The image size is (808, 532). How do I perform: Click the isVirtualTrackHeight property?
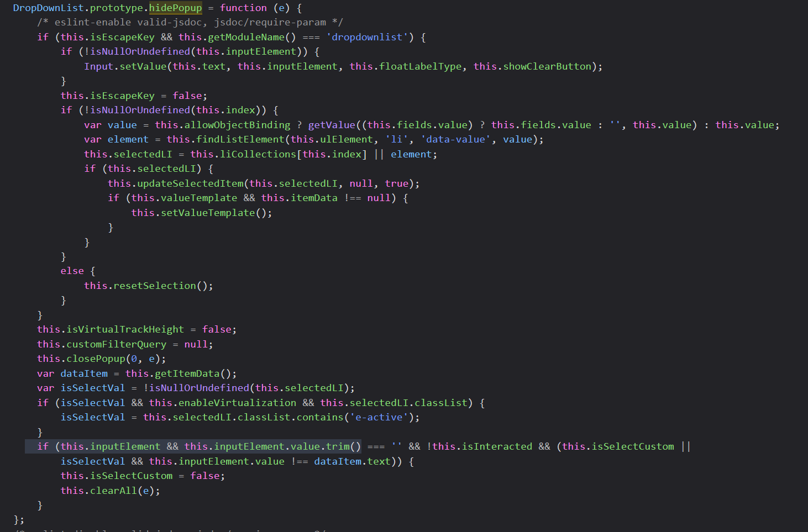pyautogui.click(x=125, y=329)
